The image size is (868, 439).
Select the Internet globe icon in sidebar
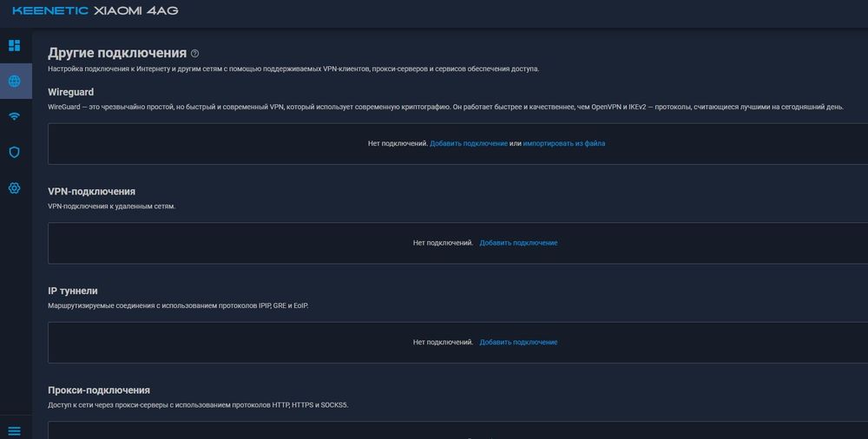pos(14,82)
